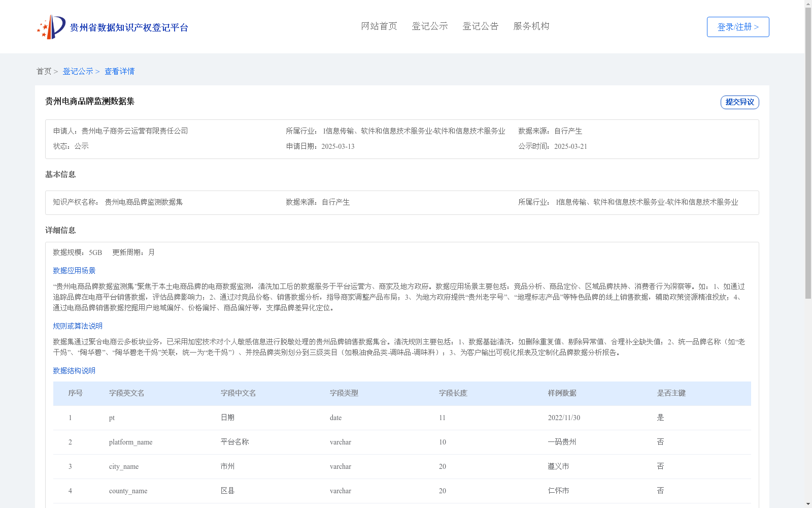Click the 数据规模 5GB value
This screenshot has width=812, height=508.
pos(95,252)
